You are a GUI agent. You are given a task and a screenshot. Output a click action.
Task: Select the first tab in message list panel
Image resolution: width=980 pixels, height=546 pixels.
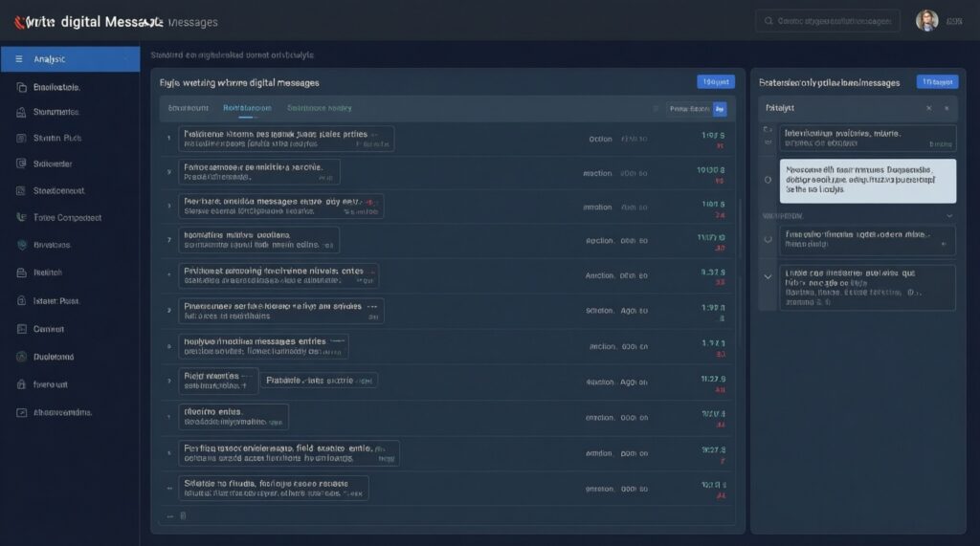[x=188, y=109]
